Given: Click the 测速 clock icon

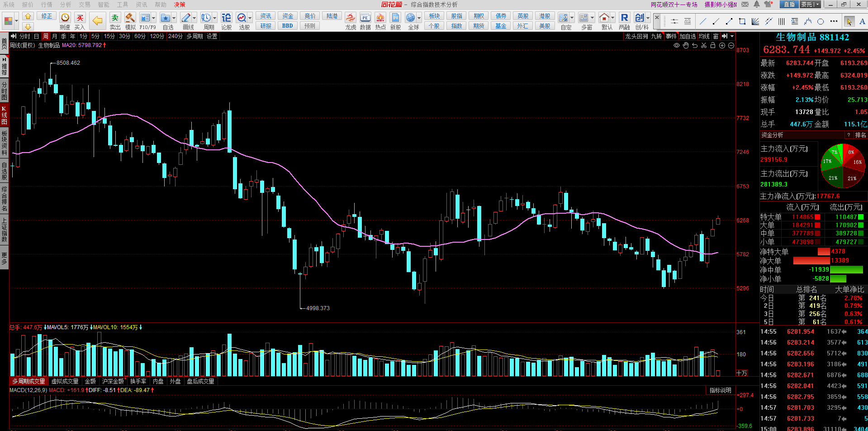Looking at the screenshot, I should 65,18.
